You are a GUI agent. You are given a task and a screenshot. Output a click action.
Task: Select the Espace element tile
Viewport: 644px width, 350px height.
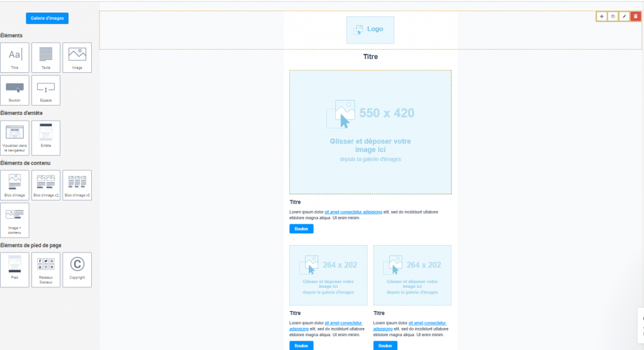[46, 90]
